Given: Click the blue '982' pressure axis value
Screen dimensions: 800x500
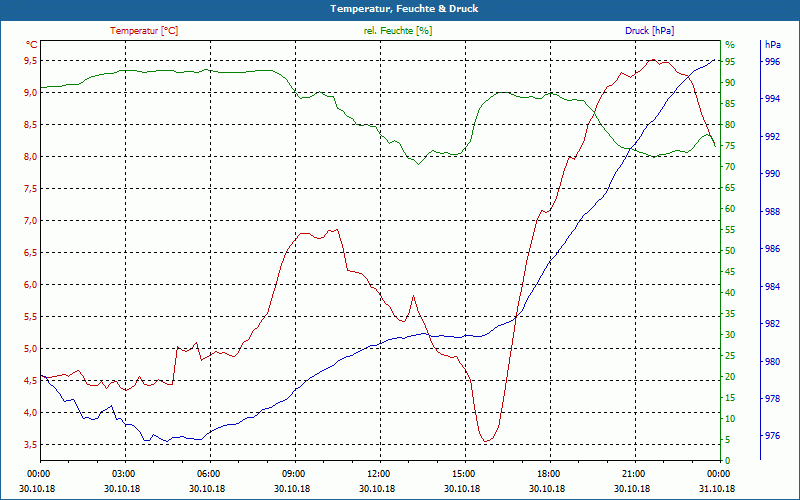Looking at the screenshot, I should [772, 324].
